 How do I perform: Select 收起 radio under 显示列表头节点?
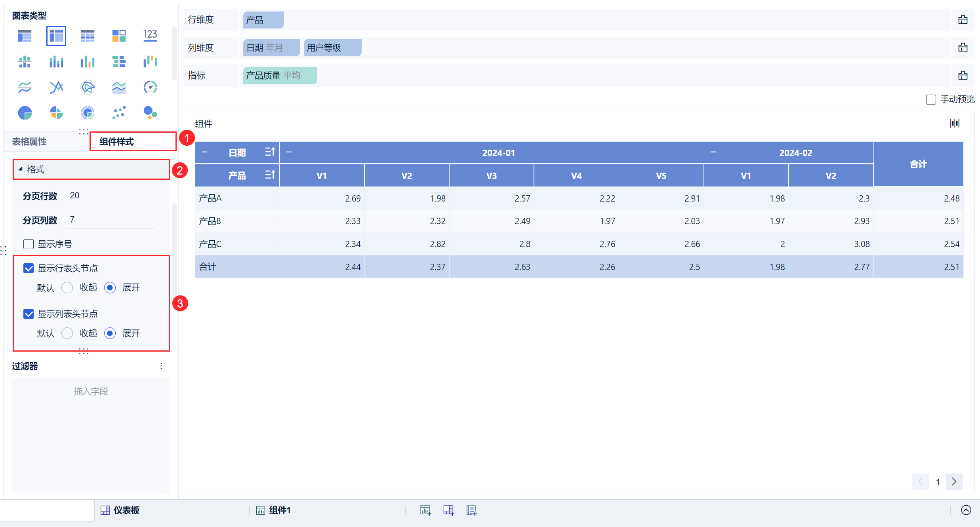[67, 333]
